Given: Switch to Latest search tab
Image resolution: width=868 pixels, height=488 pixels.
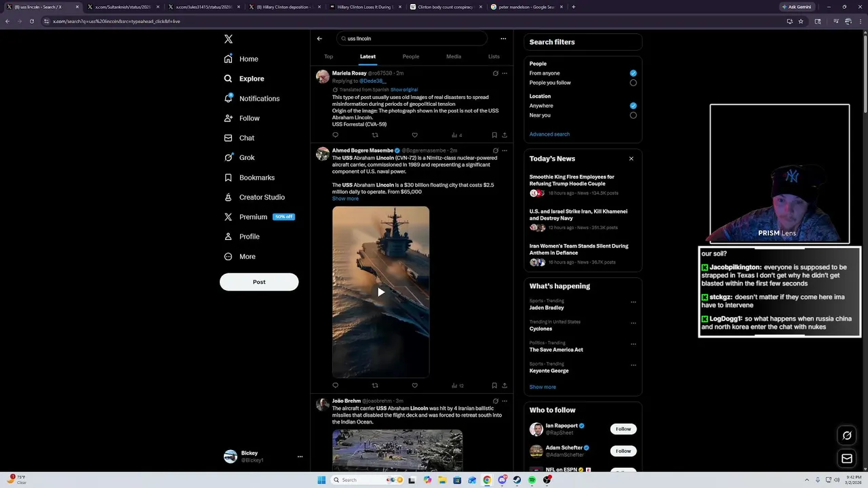Looking at the screenshot, I should click(x=368, y=57).
